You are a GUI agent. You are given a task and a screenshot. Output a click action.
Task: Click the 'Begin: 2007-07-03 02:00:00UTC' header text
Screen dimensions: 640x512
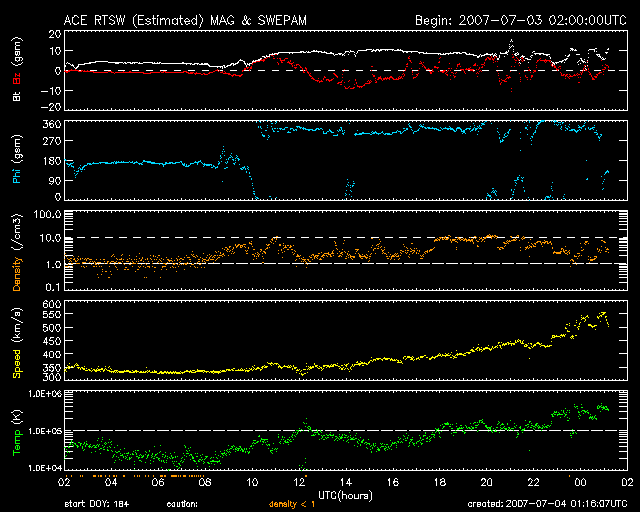click(521, 20)
